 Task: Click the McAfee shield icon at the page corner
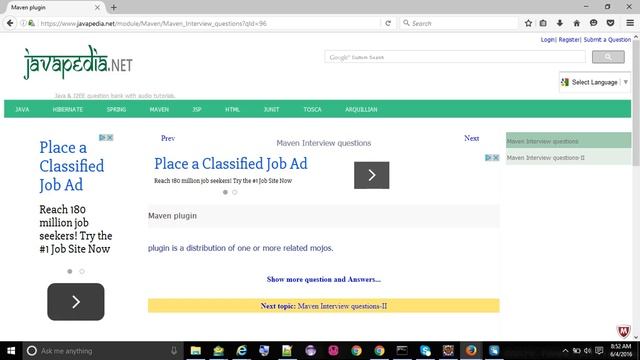[x=623, y=331]
